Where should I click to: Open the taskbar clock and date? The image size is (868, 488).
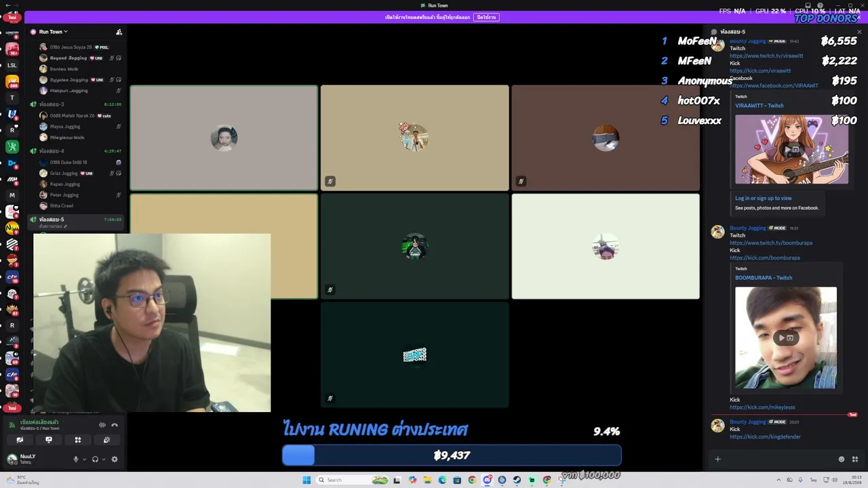[x=852, y=480]
